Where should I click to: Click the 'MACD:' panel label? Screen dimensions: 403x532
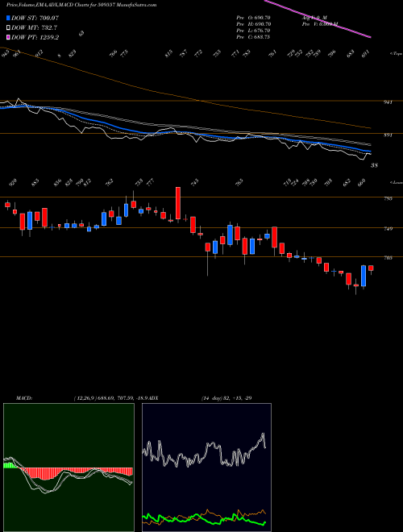[24, 398]
